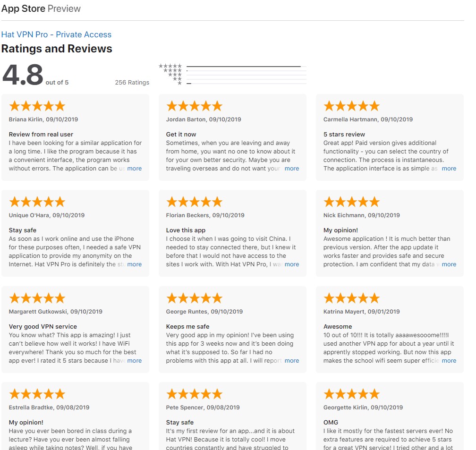Click the stars above Carmella Hartmann's name

(351, 106)
